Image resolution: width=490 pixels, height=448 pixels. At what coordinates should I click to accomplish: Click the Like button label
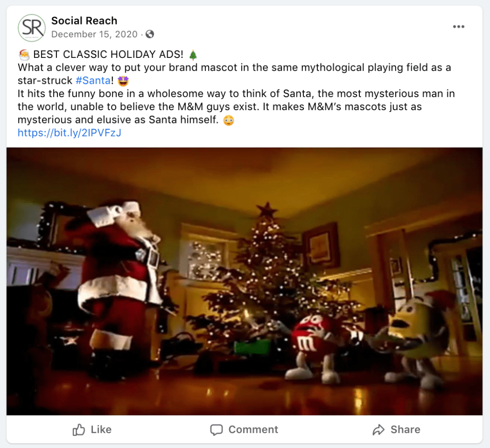[x=101, y=429]
